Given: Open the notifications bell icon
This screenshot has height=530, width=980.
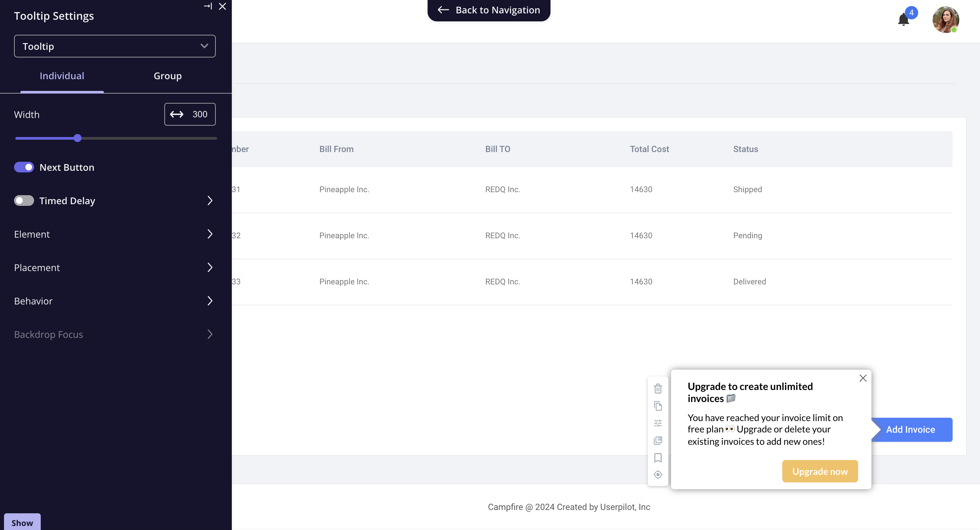Looking at the screenshot, I should point(904,19).
